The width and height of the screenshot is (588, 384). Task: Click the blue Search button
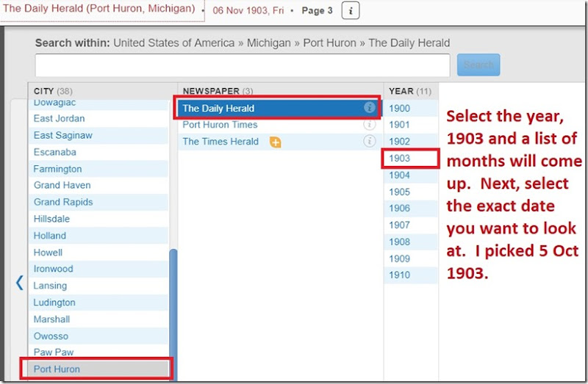478,65
